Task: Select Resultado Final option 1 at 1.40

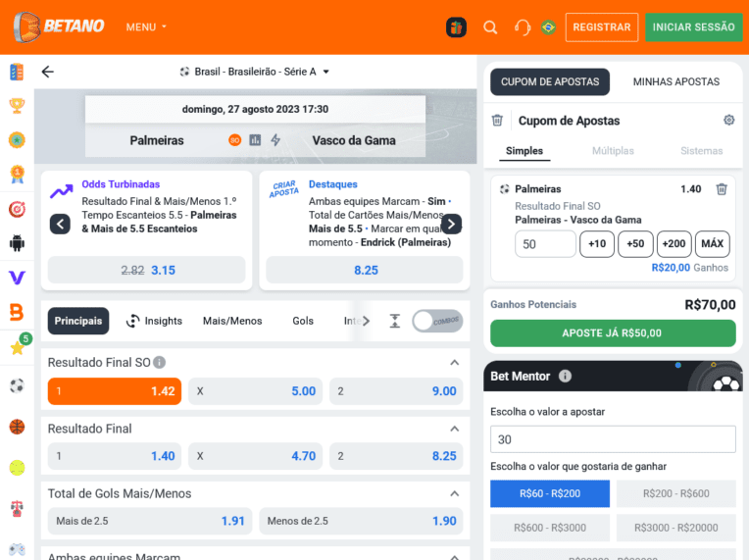Action: 115,456
